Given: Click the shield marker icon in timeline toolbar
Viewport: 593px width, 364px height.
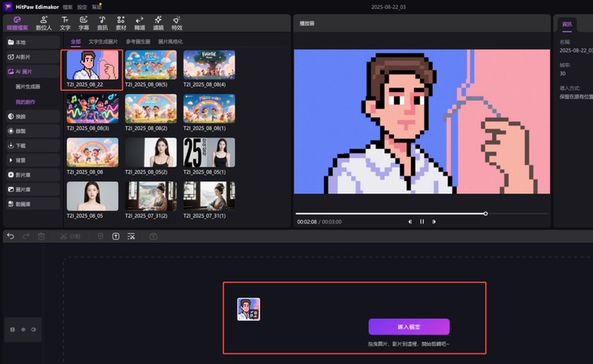Looking at the screenshot, I should pos(100,236).
